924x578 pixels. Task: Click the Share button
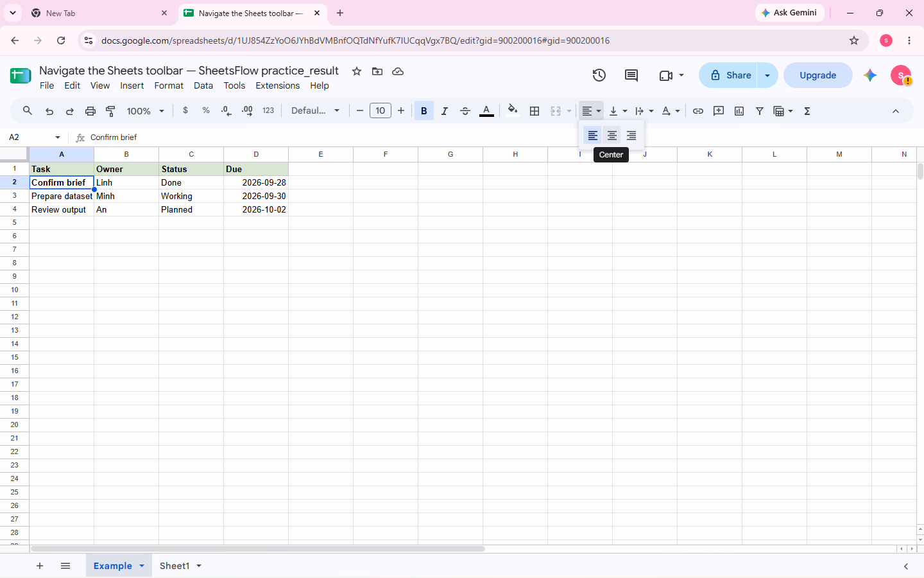pyautogui.click(x=728, y=75)
